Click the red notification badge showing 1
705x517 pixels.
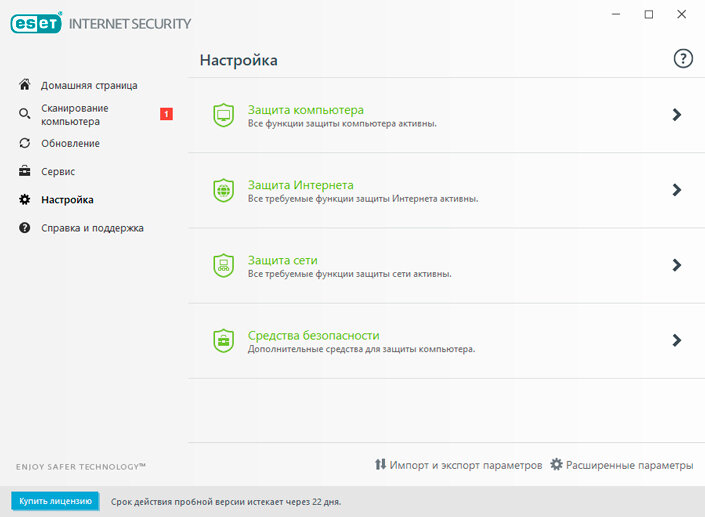pos(166,114)
